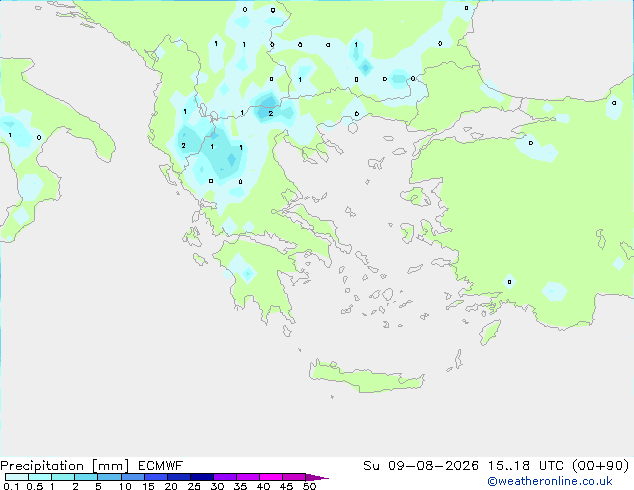Click the 10 to 15 mm legend swatch
This screenshot has height=490, width=634.
(132, 477)
